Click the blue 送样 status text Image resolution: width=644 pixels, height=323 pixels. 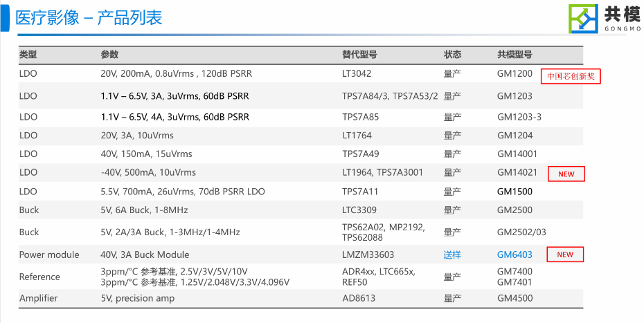[x=452, y=255]
